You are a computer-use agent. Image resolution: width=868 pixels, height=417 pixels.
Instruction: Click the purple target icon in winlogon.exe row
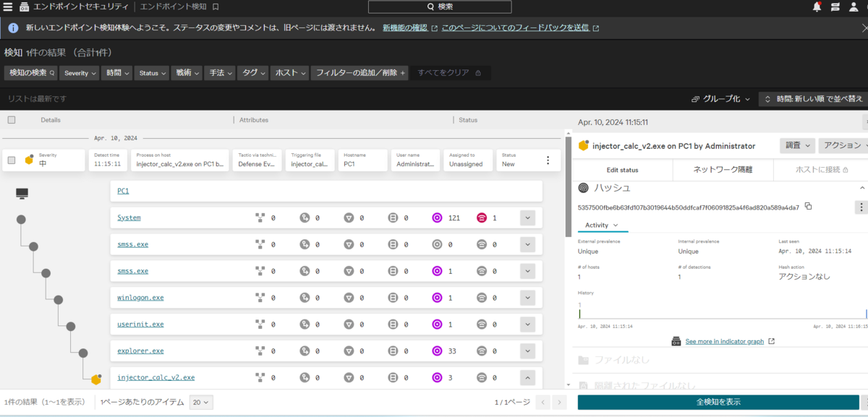coord(437,298)
